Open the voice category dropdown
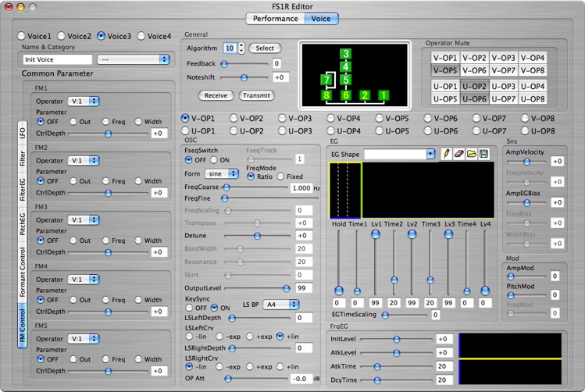Viewport: 585px width, 392px height. (x=134, y=59)
